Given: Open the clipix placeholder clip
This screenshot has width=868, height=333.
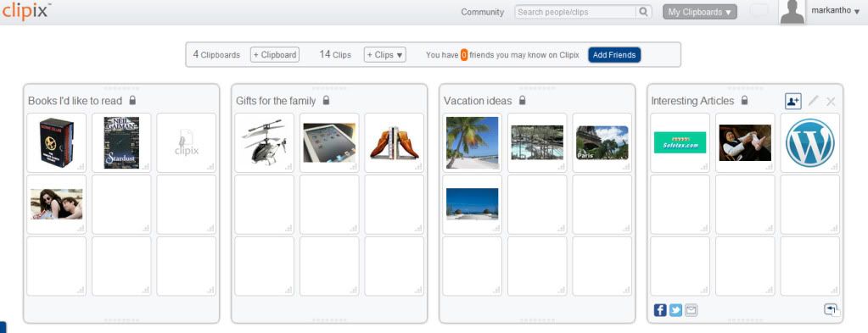Looking at the screenshot, I should click(x=187, y=142).
